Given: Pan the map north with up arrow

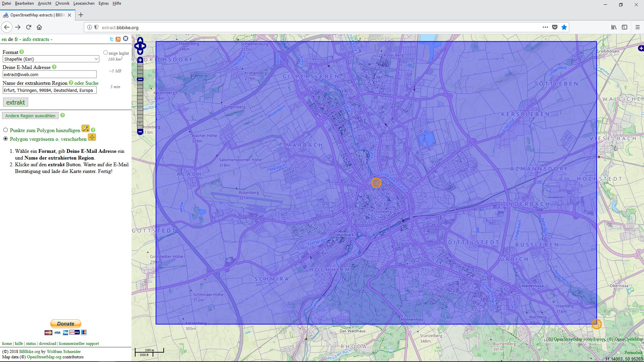Looking at the screenshot, I should (x=140, y=40).
